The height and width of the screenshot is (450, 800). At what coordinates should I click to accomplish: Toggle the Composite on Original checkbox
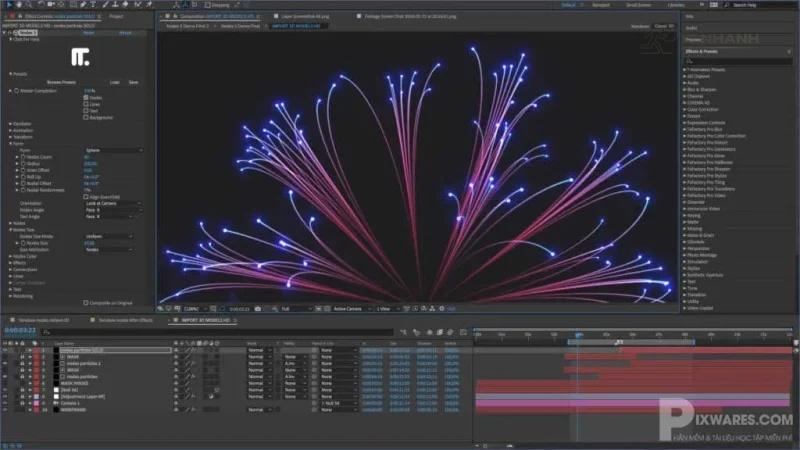86,303
